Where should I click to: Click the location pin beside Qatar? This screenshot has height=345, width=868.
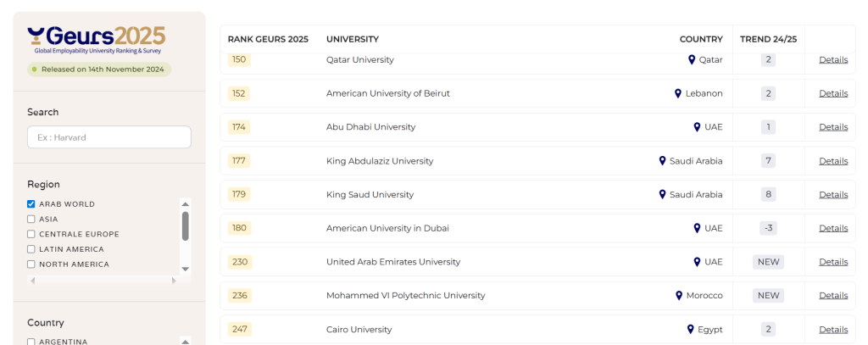692,60
